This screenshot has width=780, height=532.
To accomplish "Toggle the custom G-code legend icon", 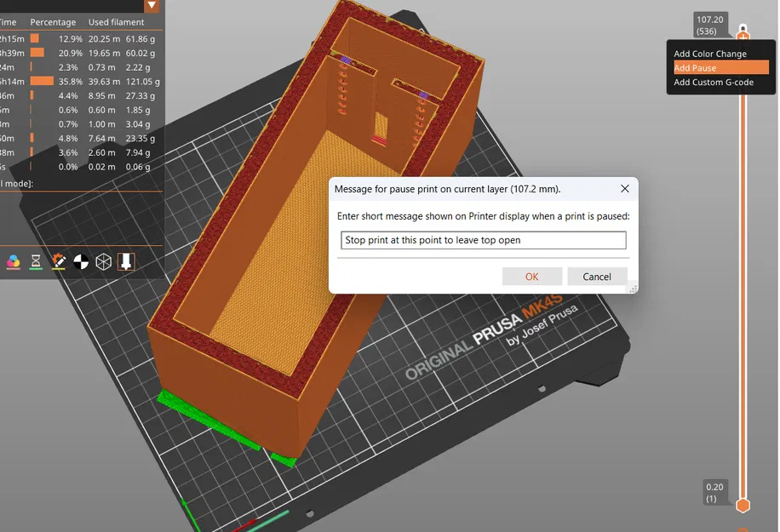I will pyautogui.click(x=58, y=261).
